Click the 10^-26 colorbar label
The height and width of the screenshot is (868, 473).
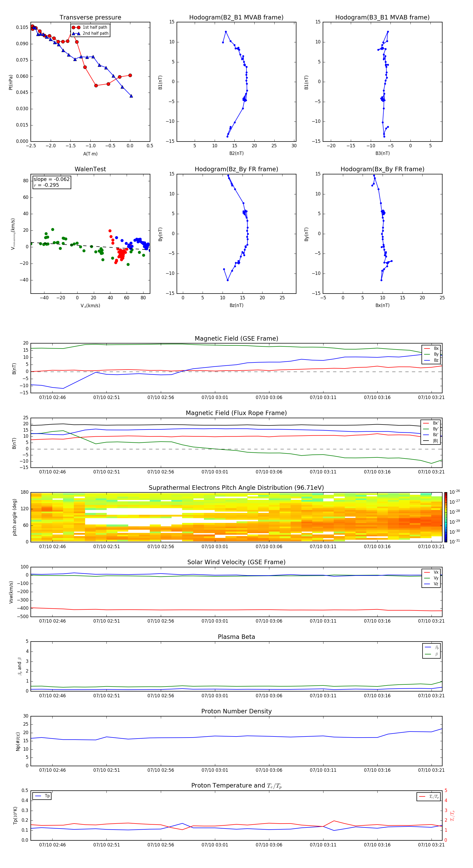tap(455, 492)
